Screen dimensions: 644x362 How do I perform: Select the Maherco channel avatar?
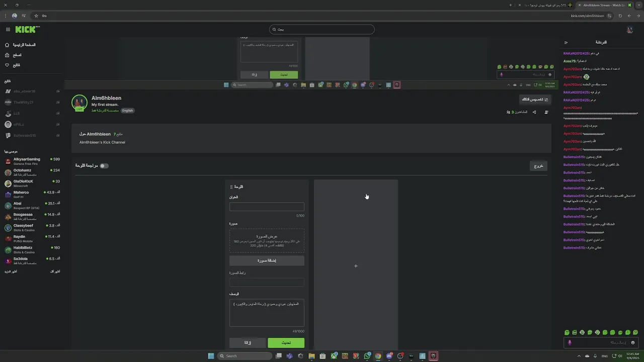8,194
